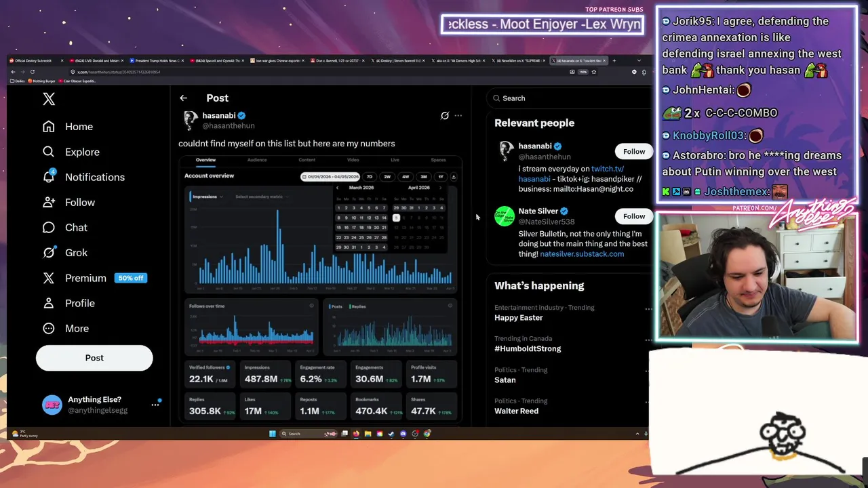Open the Walter Reed trending topic
868x488 pixels.
pyautogui.click(x=517, y=411)
